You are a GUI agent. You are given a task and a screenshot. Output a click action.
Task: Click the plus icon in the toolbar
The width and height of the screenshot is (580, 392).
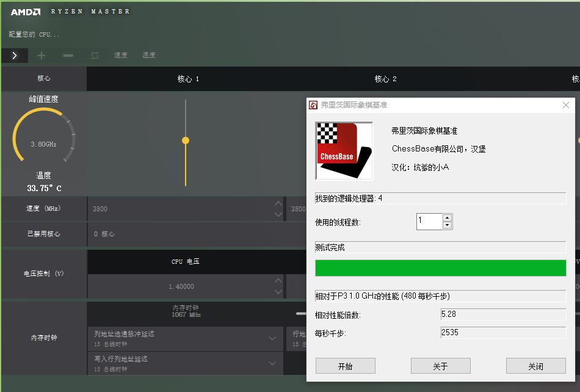tap(42, 55)
